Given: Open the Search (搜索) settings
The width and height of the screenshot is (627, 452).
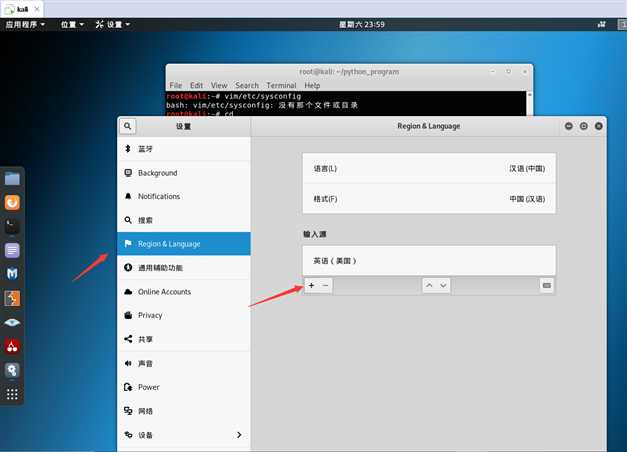Looking at the screenshot, I should click(184, 220).
